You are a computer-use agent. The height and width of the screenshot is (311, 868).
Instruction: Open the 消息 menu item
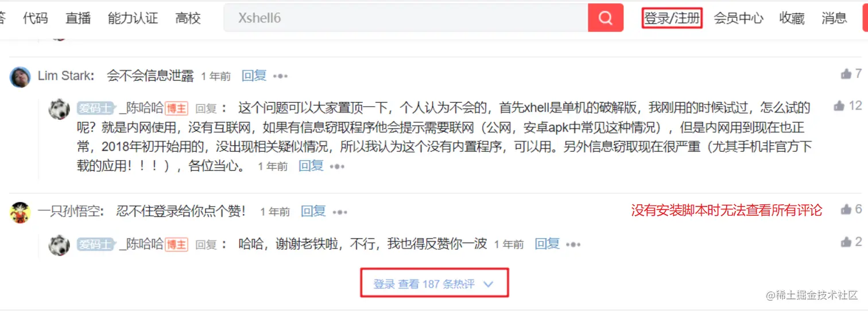click(834, 18)
